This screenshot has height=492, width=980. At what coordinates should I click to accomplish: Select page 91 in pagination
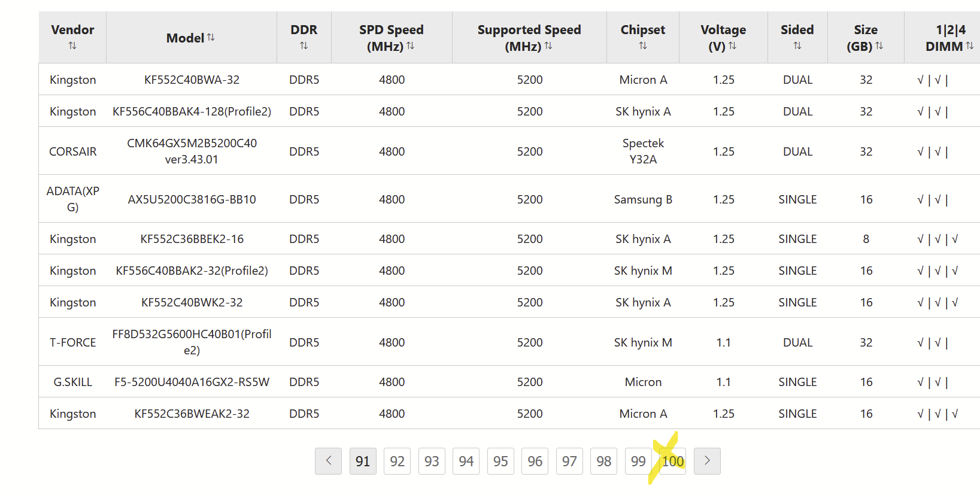[x=363, y=461]
